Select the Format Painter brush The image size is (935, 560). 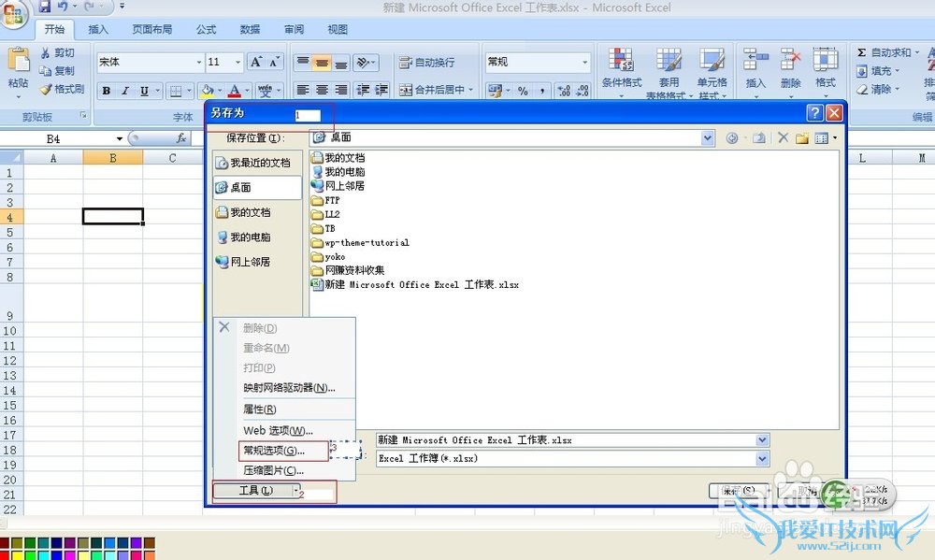(x=45, y=90)
